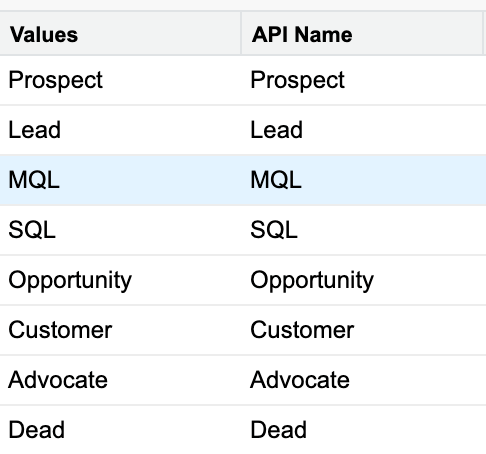Select the Opportunity value cell

click(x=120, y=280)
